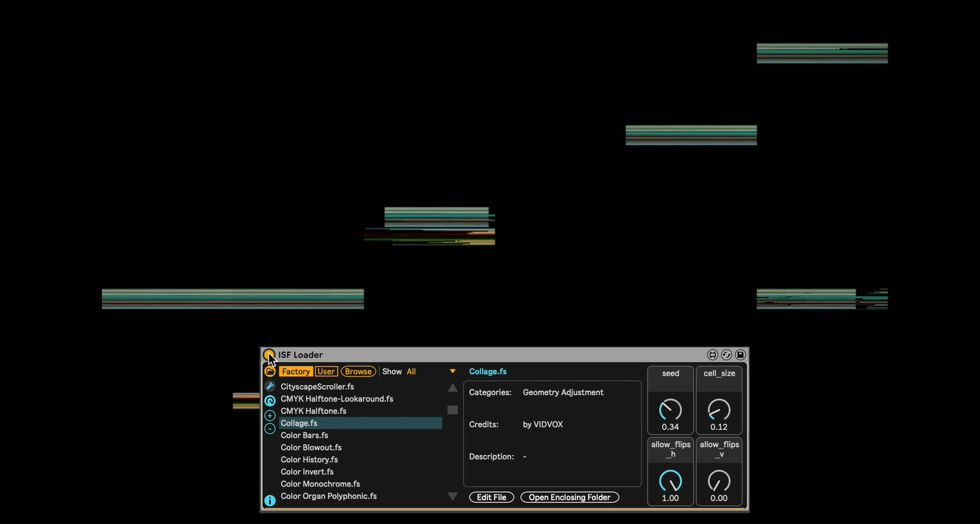This screenshot has height=524, width=980.
Task: Click the folder icon beside Factory
Action: (270, 372)
